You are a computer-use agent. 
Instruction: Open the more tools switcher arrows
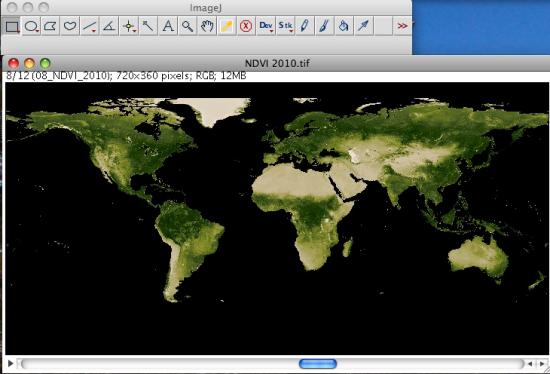click(402, 26)
